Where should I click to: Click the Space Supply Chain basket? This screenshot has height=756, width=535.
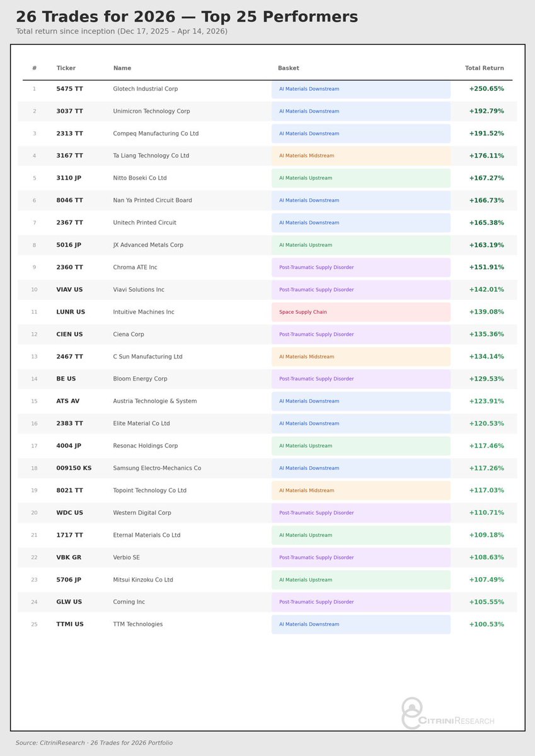pyautogui.click(x=361, y=312)
